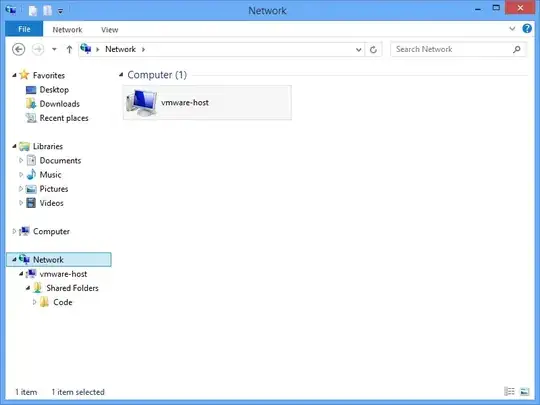Select the Documents library
540x405 pixels.
point(60,160)
